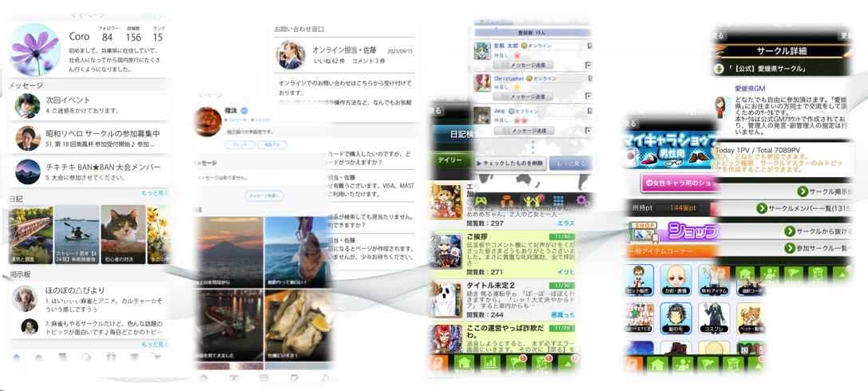The image size is (868, 391).
Task: Check the checkbox for Christopher
Action: tap(589, 97)
